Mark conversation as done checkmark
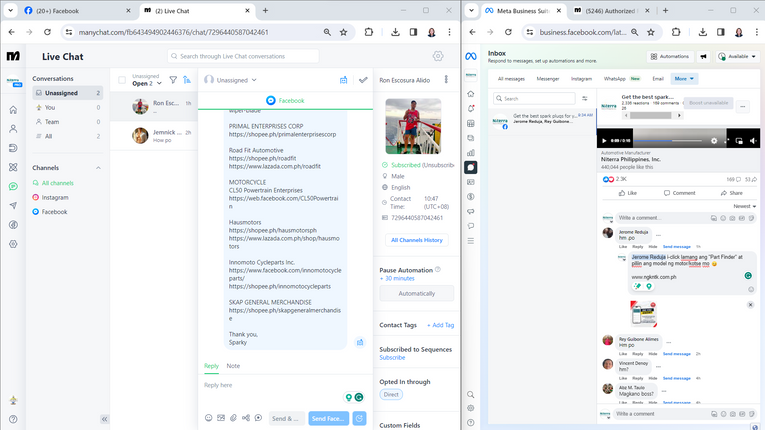 tap(363, 80)
